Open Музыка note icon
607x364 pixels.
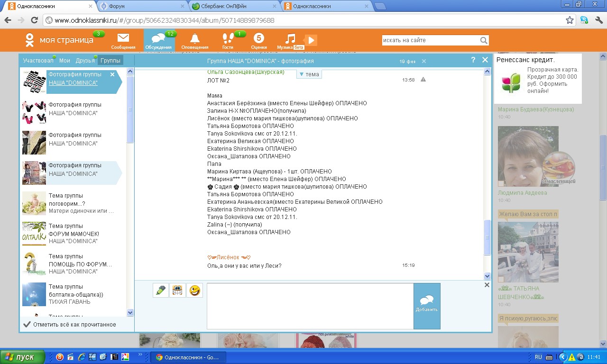click(290, 41)
